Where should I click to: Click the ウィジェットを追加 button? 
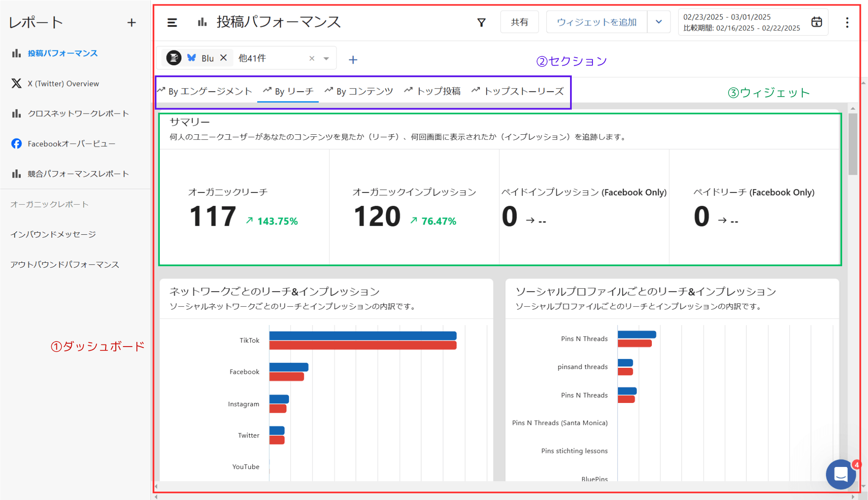(x=596, y=22)
